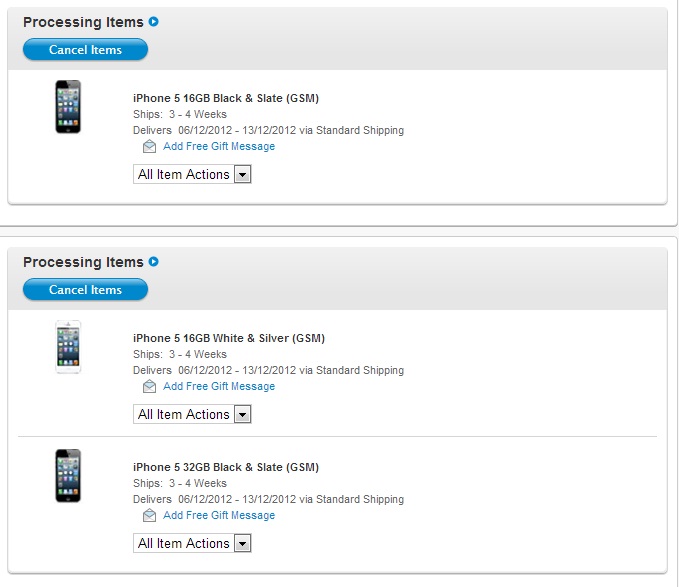This screenshot has width=679, height=587.
Task: Open the iPhone 5 16GB Black & Slate thumbnail
Action: coord(68,106)
